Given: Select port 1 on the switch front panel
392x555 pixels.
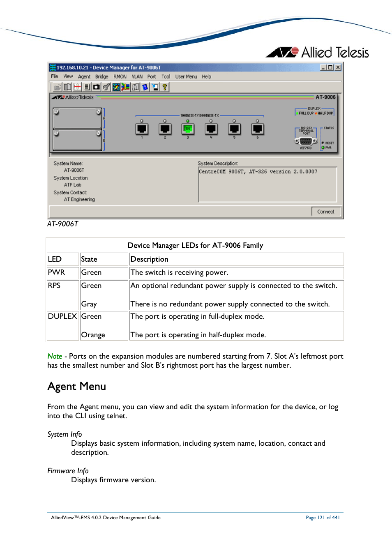Looking at the screenshot, I should click(142, 129).
